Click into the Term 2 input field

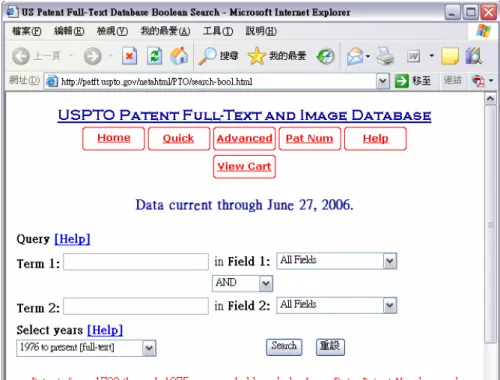136,306
